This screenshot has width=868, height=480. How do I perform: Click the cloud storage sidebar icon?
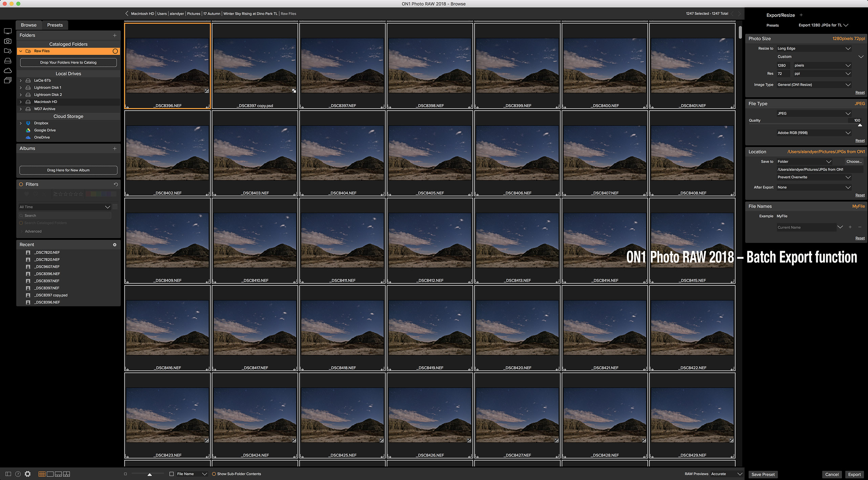point(7,70)
